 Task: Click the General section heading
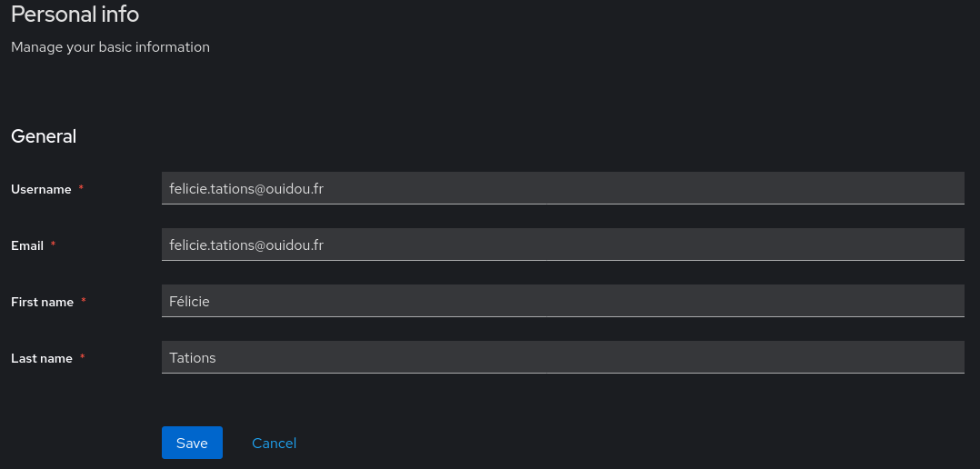point(44,136)
